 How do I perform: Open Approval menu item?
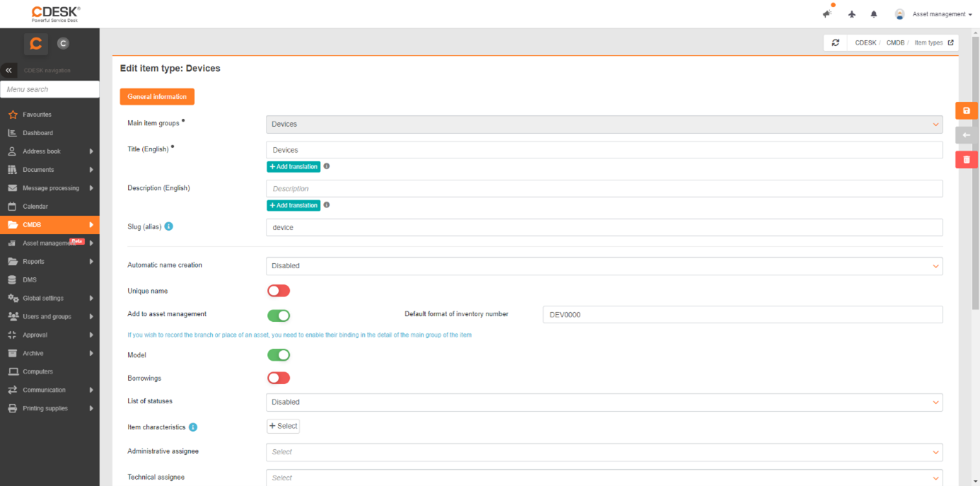point(49,335)
